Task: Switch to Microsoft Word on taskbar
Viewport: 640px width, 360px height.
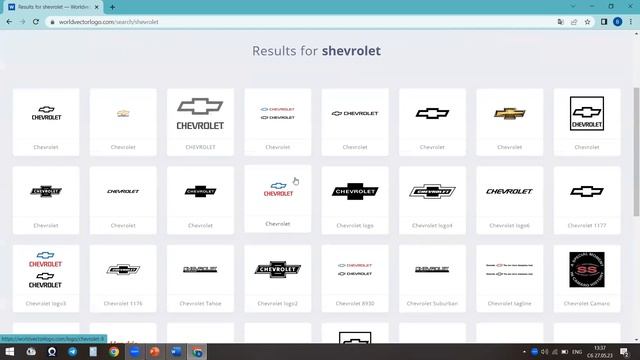Action: point(176,352)
